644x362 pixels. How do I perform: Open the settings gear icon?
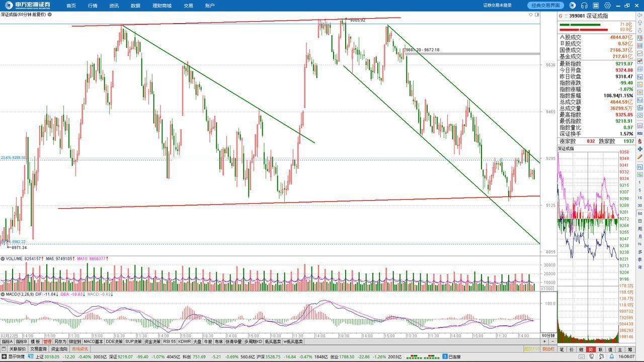click(x=608, y=6)
